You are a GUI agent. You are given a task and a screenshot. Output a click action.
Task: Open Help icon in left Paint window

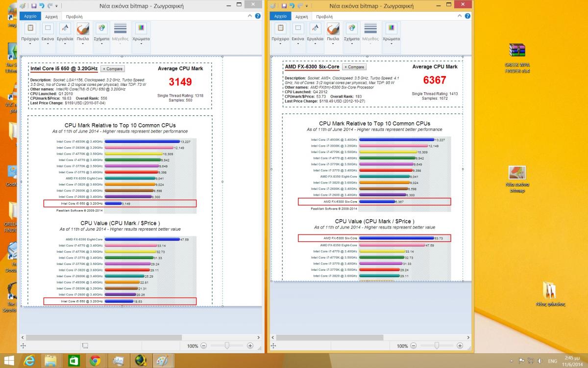point(257,16)
